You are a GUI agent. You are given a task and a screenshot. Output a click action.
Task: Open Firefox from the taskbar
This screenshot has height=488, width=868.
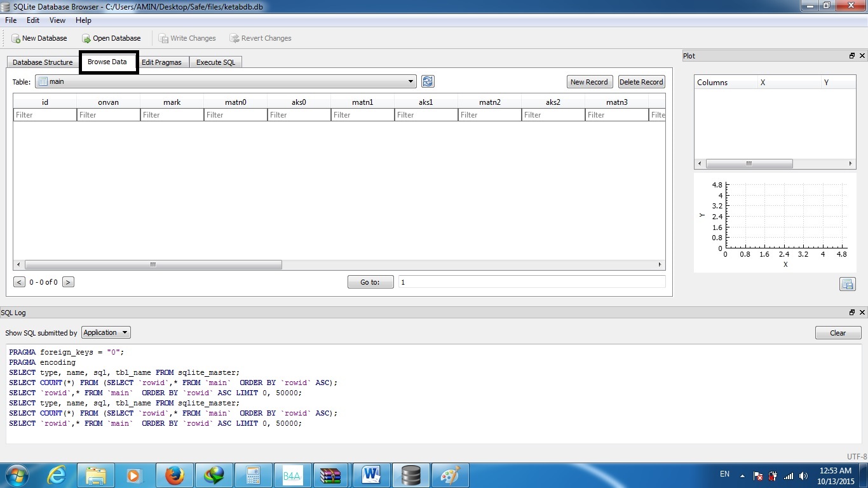tap(174, 475)
